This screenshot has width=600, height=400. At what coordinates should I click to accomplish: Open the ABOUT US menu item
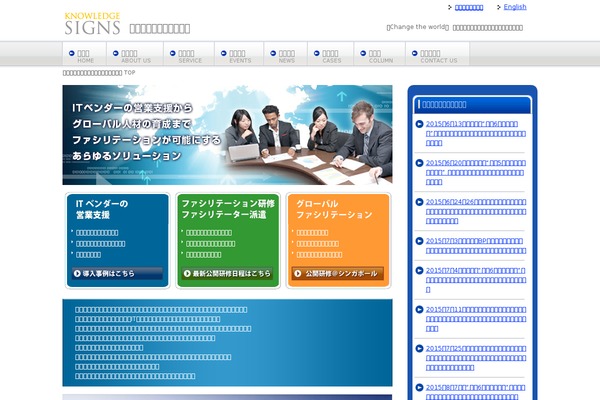[135, 54]
